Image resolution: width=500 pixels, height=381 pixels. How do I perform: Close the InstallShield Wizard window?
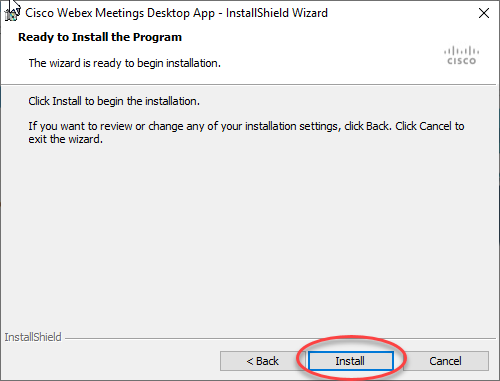point(484,13)
